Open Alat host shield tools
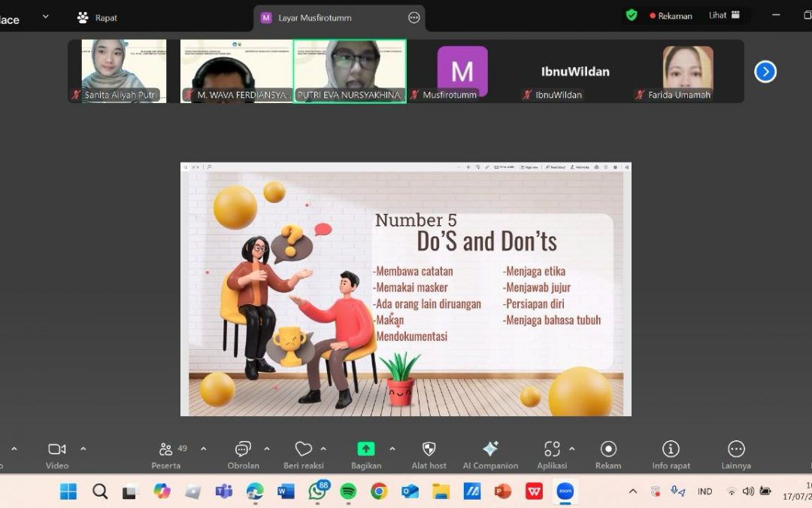 (x=429, y=450)
